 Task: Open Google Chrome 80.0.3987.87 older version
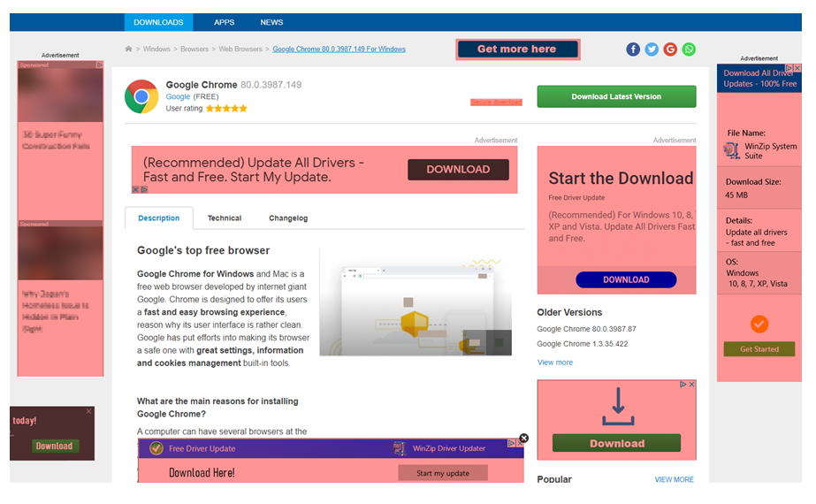click(x=586, y=329)
